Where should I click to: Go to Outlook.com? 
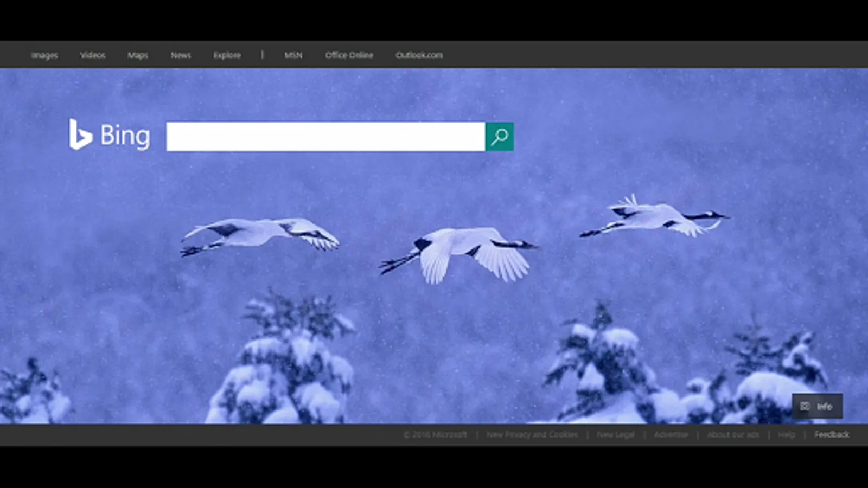(x=419, y=55)
